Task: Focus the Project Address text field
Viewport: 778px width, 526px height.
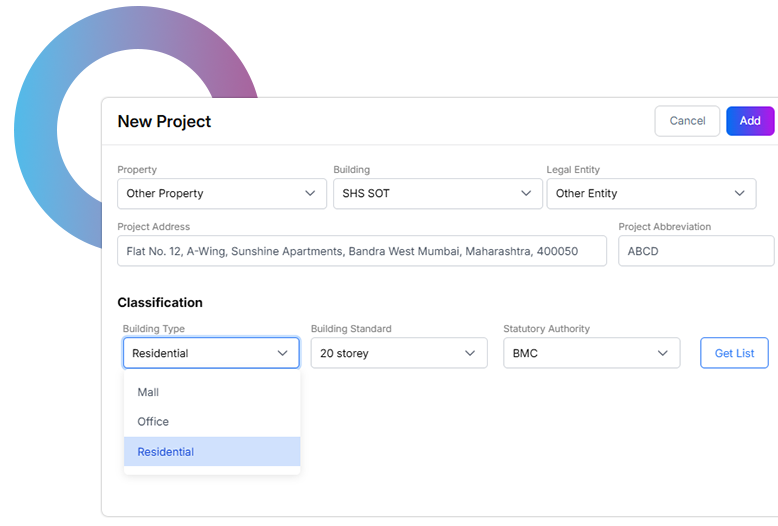Action: point(361,251)
